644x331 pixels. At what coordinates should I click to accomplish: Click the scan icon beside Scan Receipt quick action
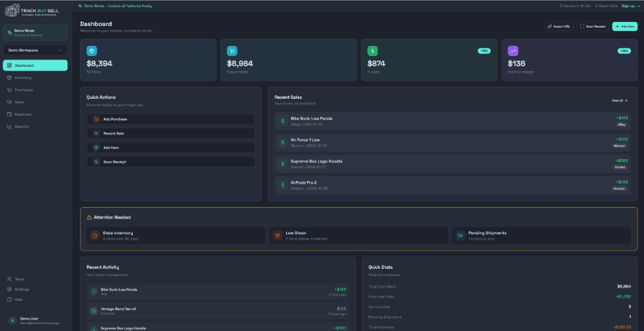96,162
